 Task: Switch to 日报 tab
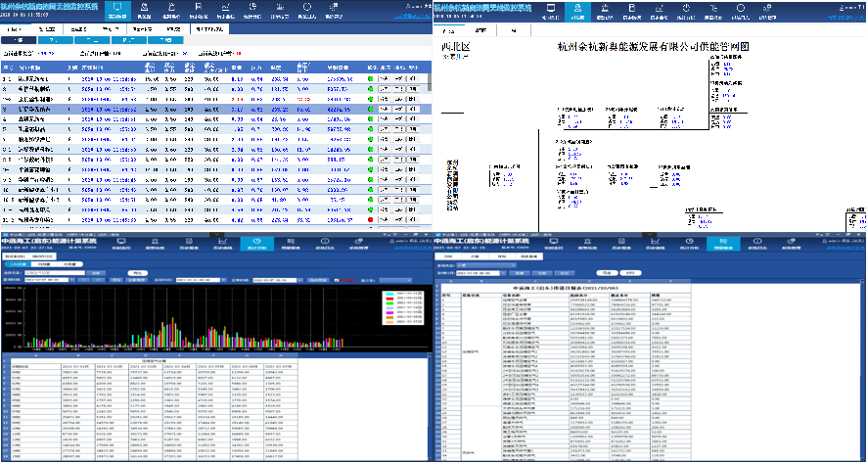[448, 256]
